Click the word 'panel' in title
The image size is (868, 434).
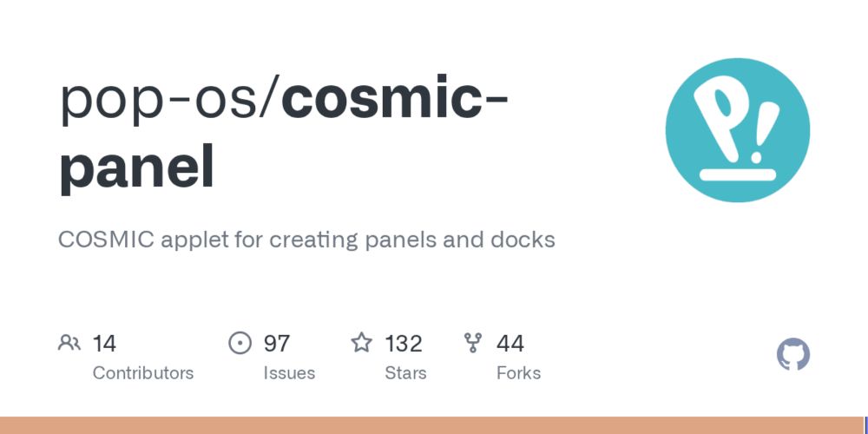point(137,167)
